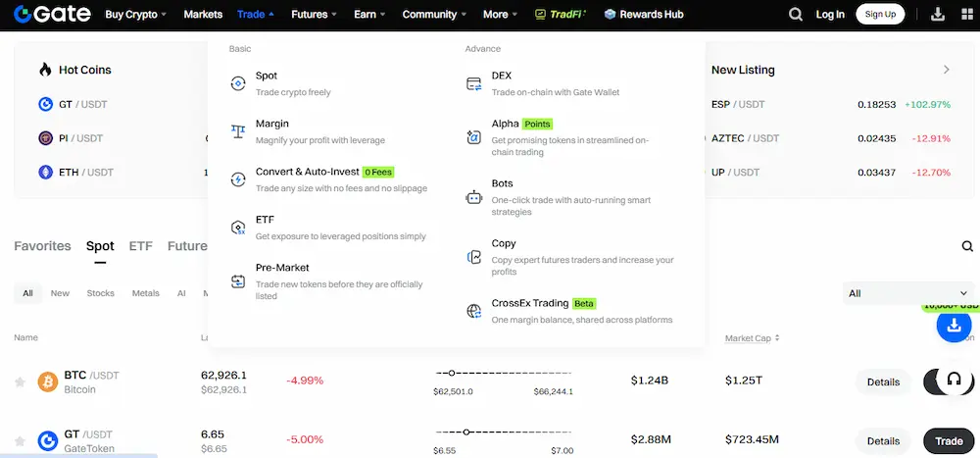Select the All category filter chip
The height and width of the screenshot is (458, 980).
pos(27,293)
